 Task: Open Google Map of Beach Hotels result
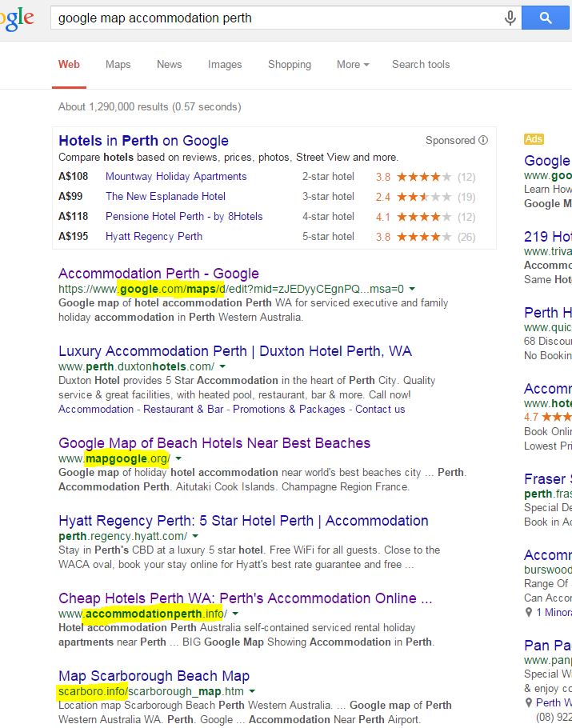click(x=214, y=443)
